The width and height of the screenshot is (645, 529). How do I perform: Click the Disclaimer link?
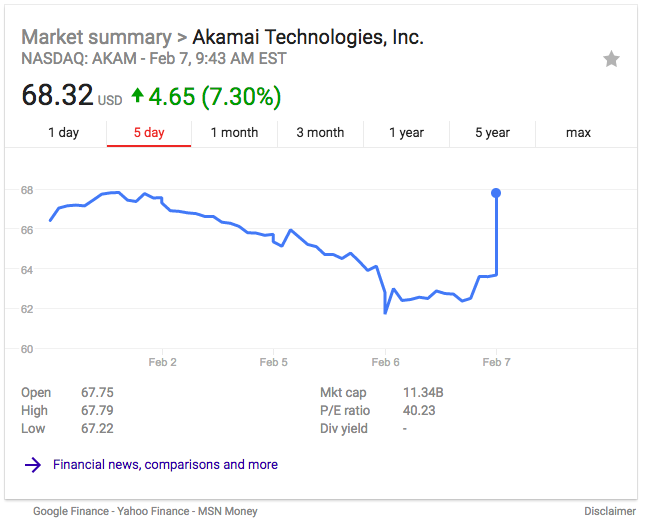[x=610, y=511]
